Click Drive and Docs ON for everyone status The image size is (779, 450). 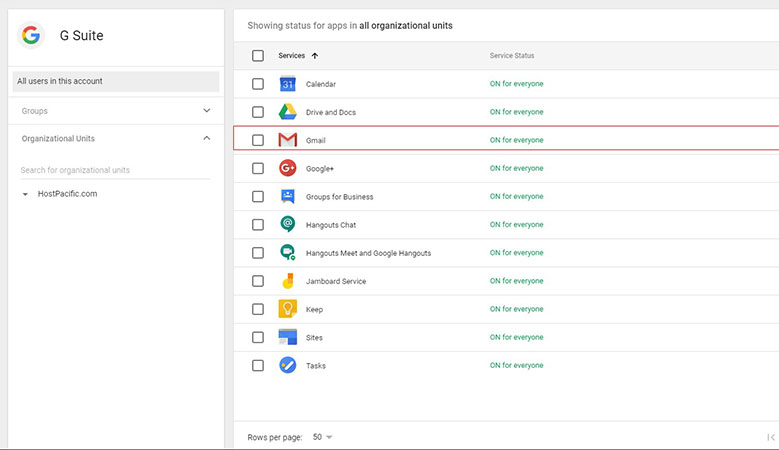tap(517, 112)
